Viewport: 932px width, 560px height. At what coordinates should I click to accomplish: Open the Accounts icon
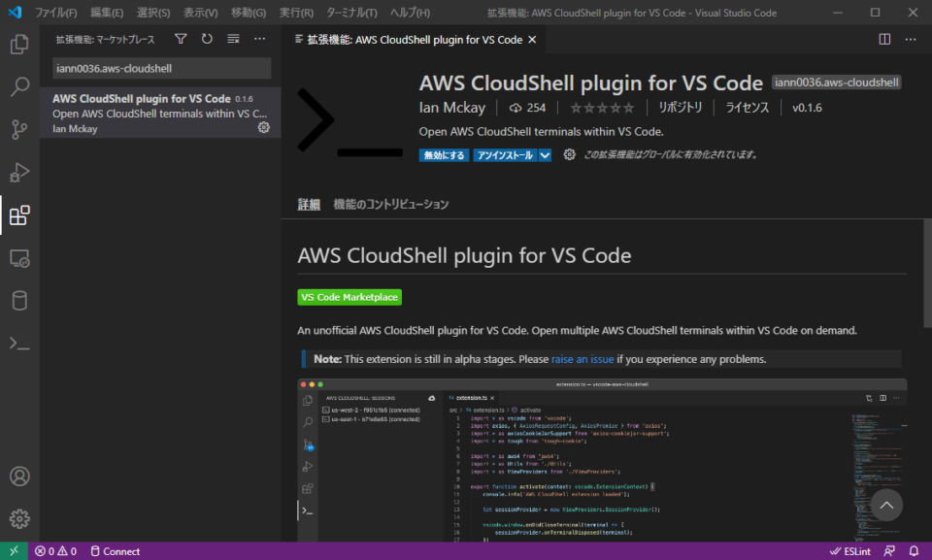(20, 476)
